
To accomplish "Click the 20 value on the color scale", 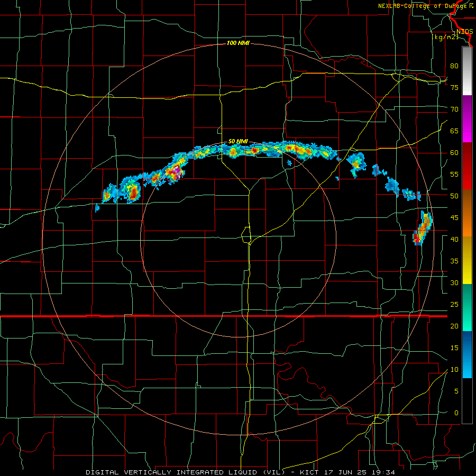I will 454,326.
